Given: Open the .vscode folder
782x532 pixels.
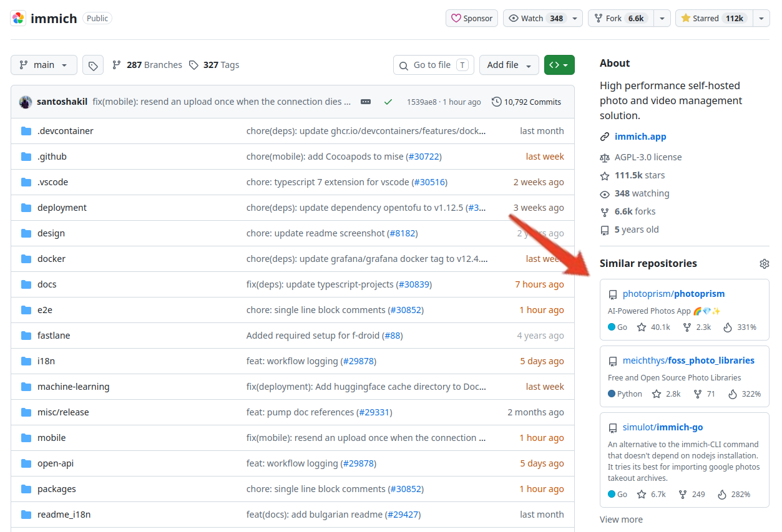Looking at the screenshot, I should (x=52, y=182).
